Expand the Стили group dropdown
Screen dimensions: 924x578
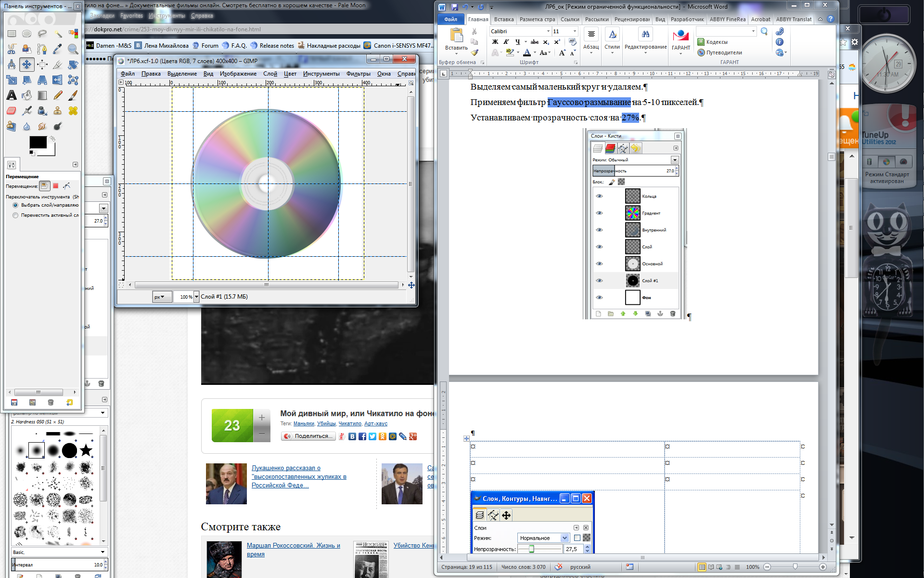coord(612,53)
